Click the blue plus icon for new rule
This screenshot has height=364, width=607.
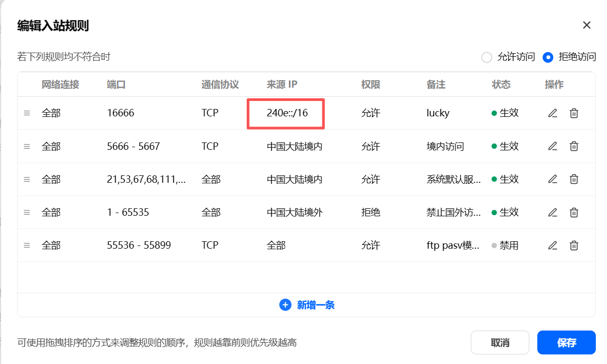click(x=285, y=305)
